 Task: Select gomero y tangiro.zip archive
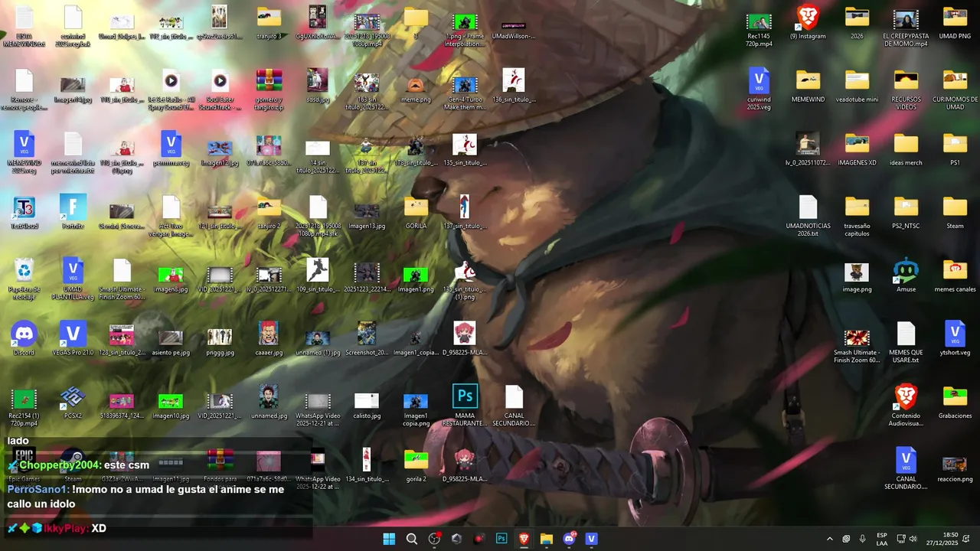coord(269,90)
